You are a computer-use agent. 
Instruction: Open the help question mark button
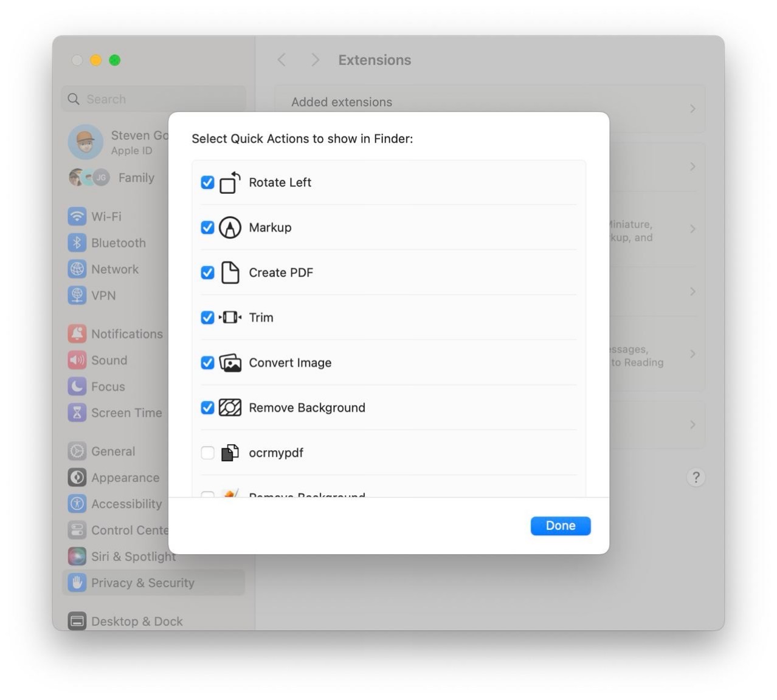(x=696, y=477)
